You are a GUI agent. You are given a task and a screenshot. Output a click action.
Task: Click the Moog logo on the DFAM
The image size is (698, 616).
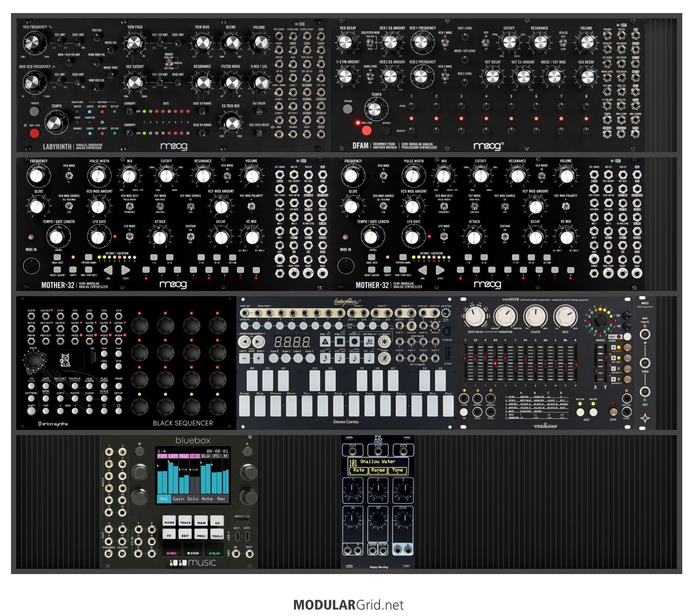(x=488, y=146)
